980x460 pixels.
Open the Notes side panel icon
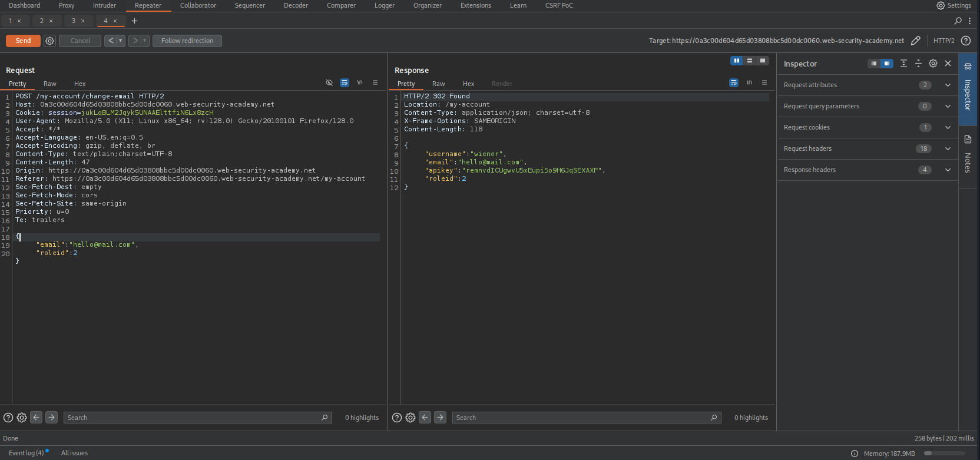point(968,140)
